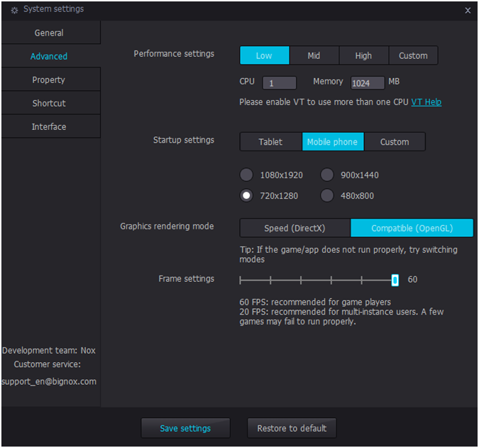This screenshot has height=448, width=479.
Task: Click the Memory MB input field
Action: (367, 83)
